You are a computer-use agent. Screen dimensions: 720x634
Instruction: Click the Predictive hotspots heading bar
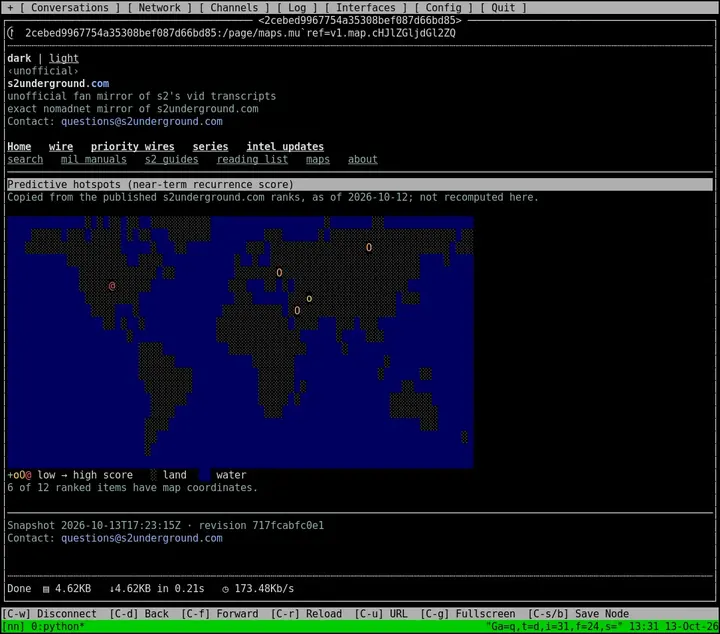coord(360,185)
